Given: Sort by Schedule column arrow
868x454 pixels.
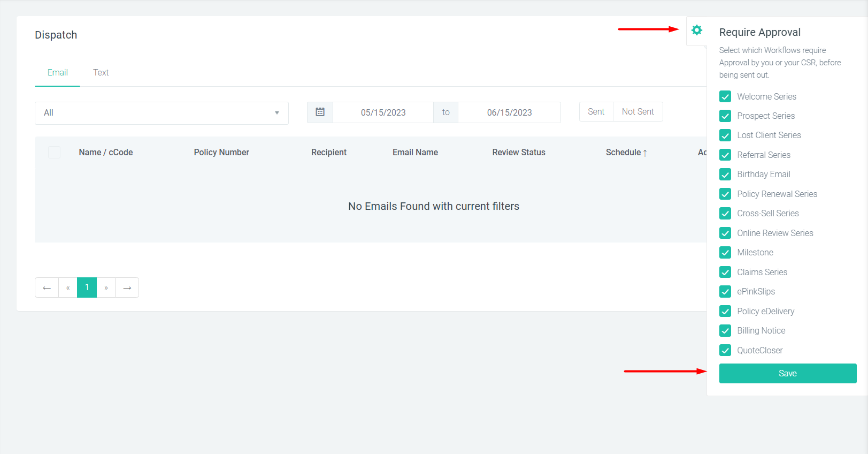Looking at the screenshot, I should tap(645, 153).
